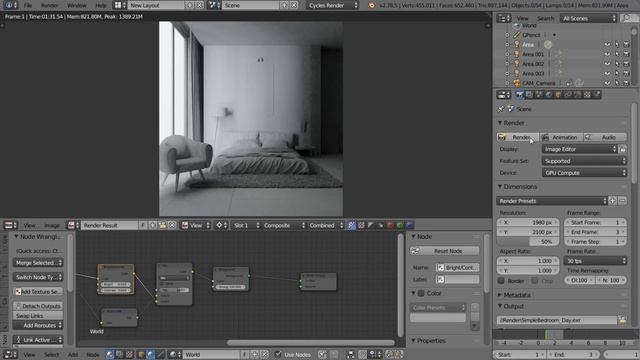Select Color and Alpha channel display icon
Screen dimensions: 640x360
(x=351, y=225)
